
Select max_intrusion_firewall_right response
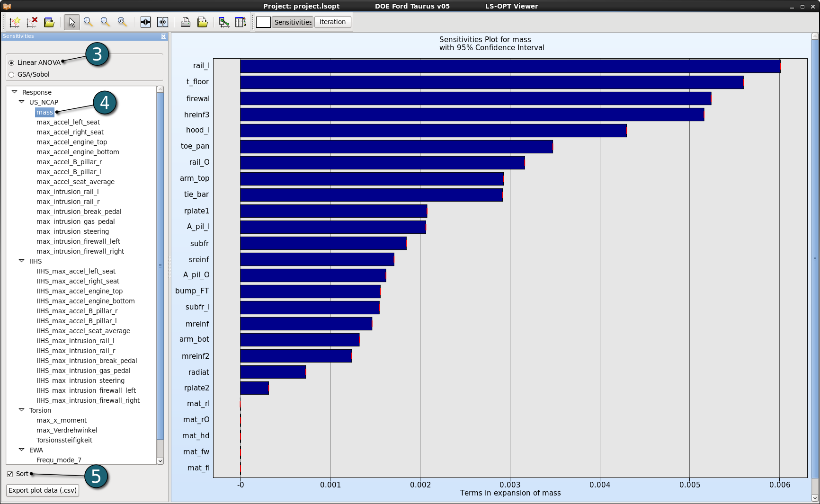click(80, 251)
